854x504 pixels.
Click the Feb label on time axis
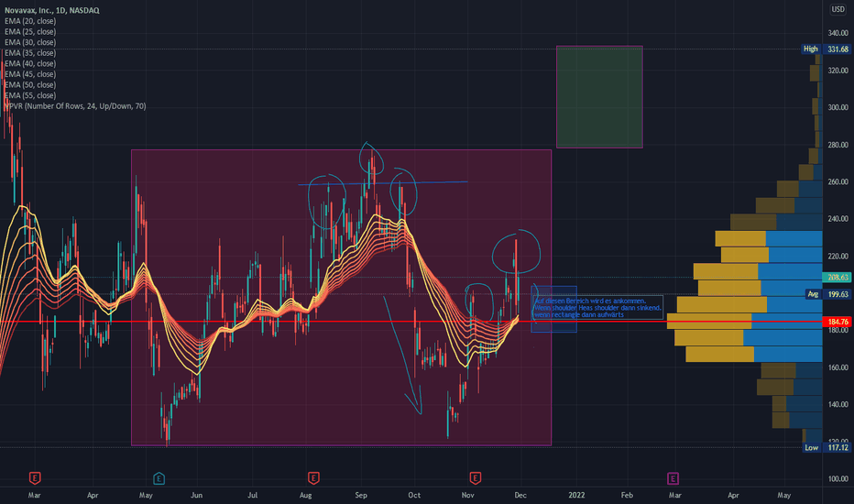coord(627,495)
